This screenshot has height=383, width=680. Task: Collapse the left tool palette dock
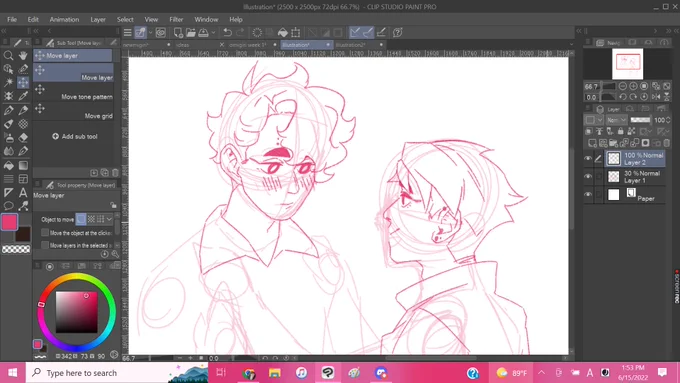(4, 31)
